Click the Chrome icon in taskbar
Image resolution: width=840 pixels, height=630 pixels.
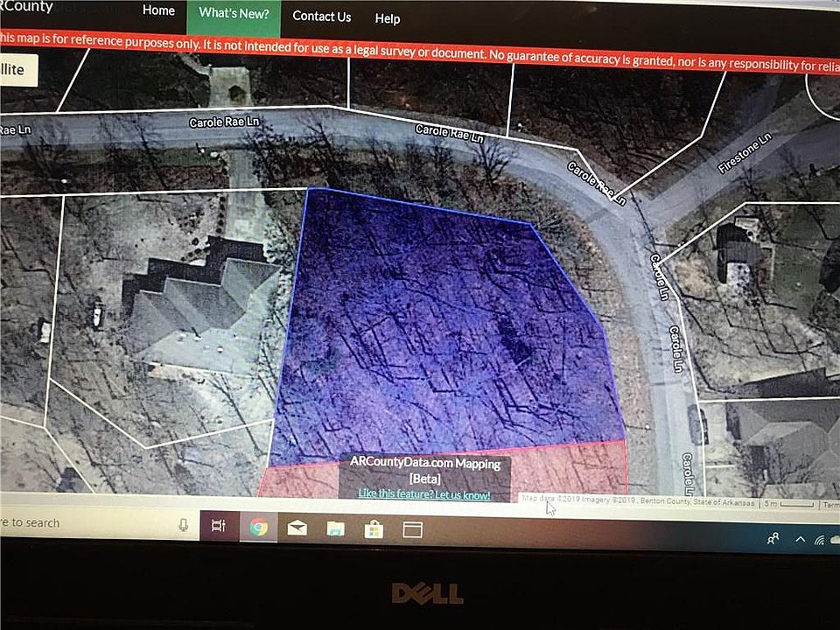click(x=258, y=527)
